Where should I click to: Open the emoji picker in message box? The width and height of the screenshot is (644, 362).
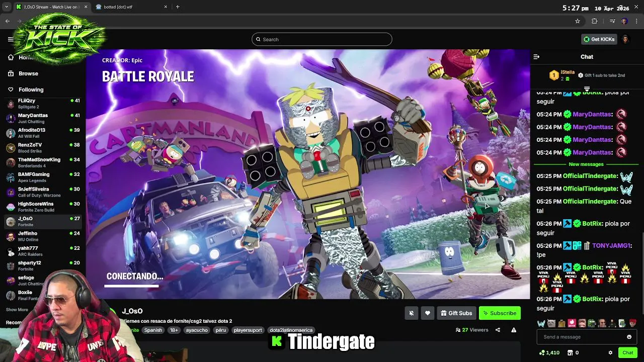tap(629, 337)
